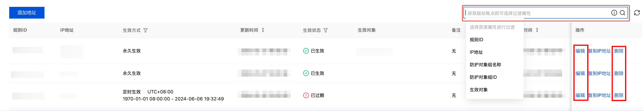Click the refresh icon
The height and width of the screenshot is (111, 644).
pyautogui.click(x=637, y=13)
